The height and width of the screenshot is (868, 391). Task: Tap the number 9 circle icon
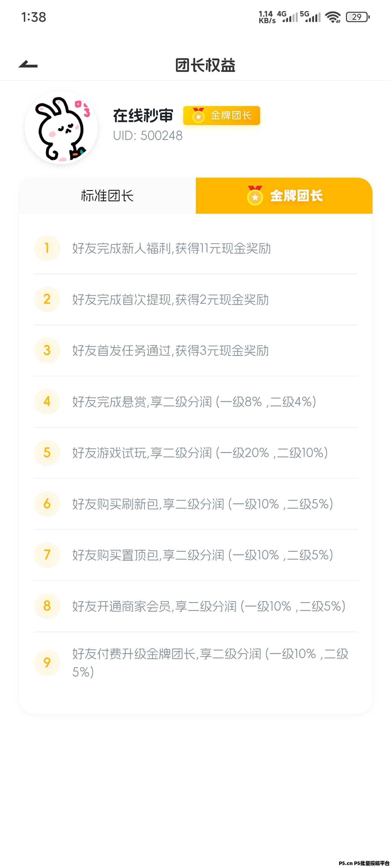point(47,662)
